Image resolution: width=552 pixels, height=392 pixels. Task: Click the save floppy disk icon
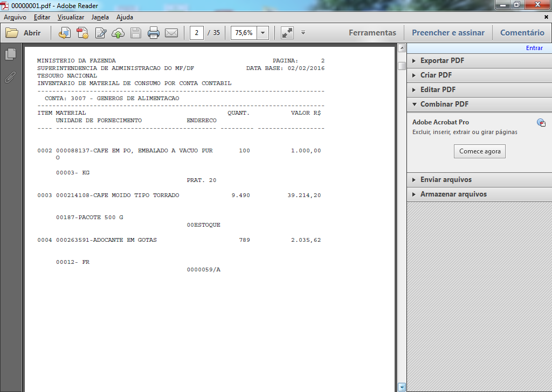point(136,33)
